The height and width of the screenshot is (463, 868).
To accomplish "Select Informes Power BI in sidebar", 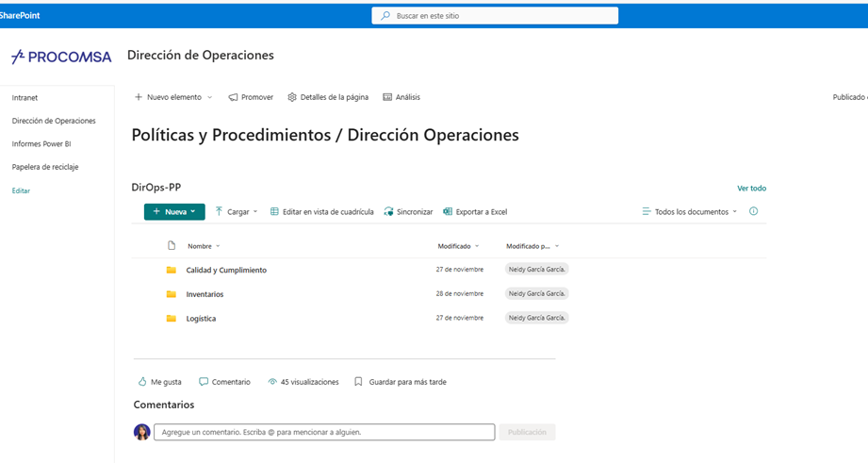I will pyautogui.click(x=41, y=144).
